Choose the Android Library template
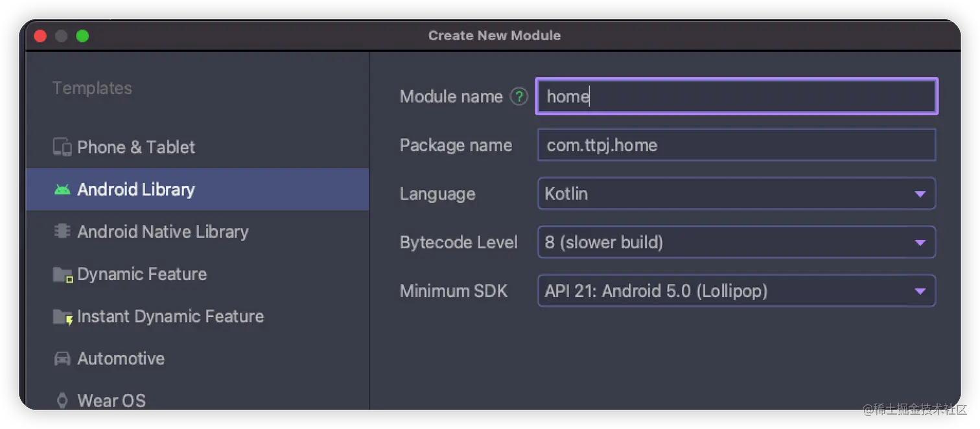 [198, 189]
